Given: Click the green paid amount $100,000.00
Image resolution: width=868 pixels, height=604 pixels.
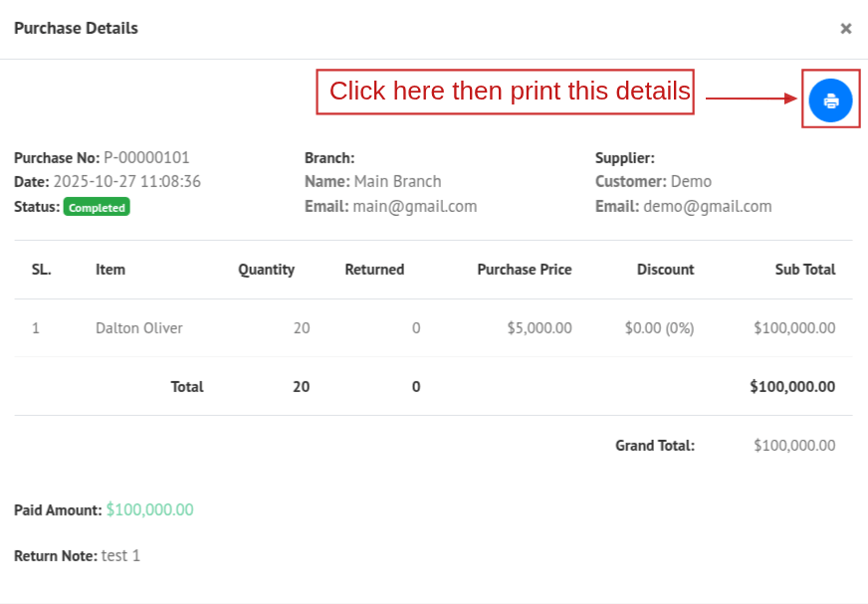Looking at the screenshot, I should [x=149, y=509].
